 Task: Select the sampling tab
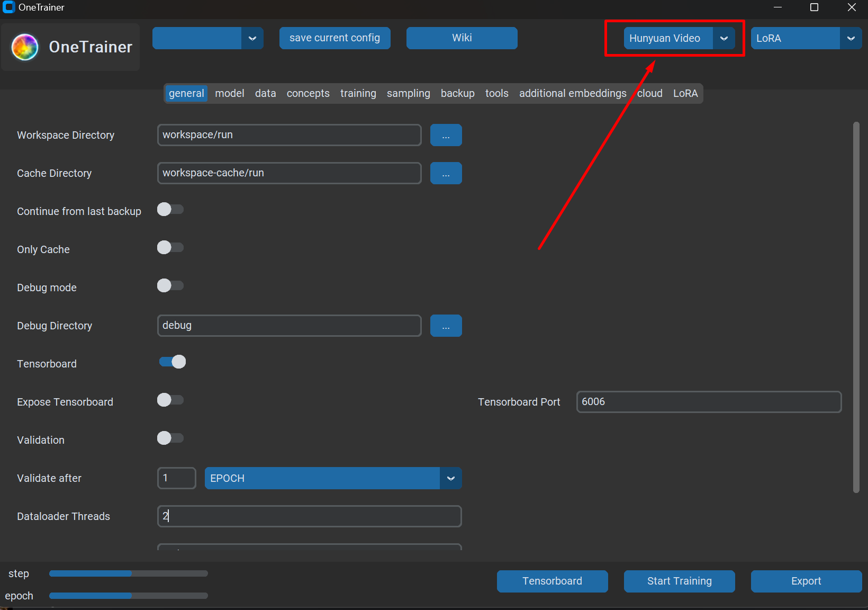pyautogui.click(x=408, y=93)
